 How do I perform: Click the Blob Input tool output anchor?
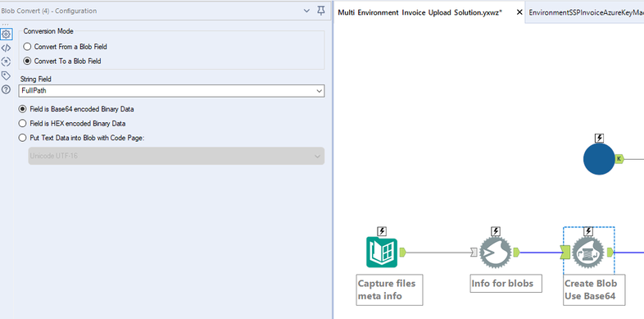(x=517, y=253)
